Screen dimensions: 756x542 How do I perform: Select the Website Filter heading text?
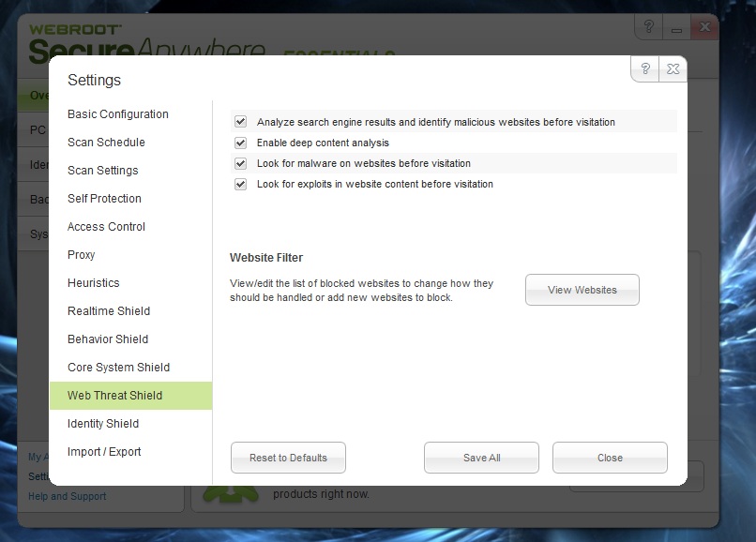point(266,258)
